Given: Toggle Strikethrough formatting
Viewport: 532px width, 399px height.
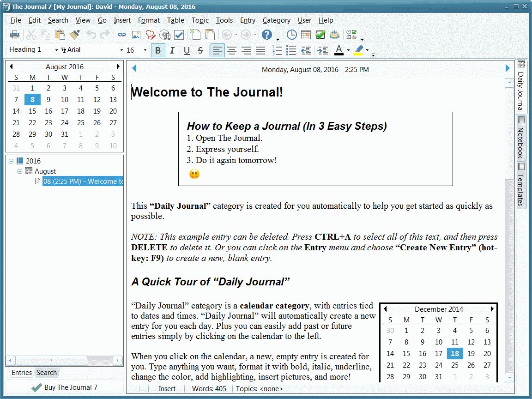Looking at the screenshot, I should pyautogui.click(x=200, y=50).
